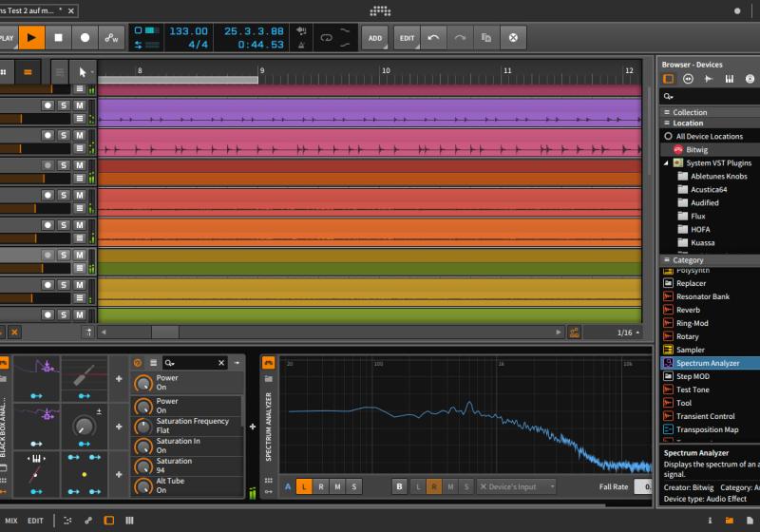
Task: Toggle the L channel in Spectrum Analyzer A
Action: coord(303,486)
